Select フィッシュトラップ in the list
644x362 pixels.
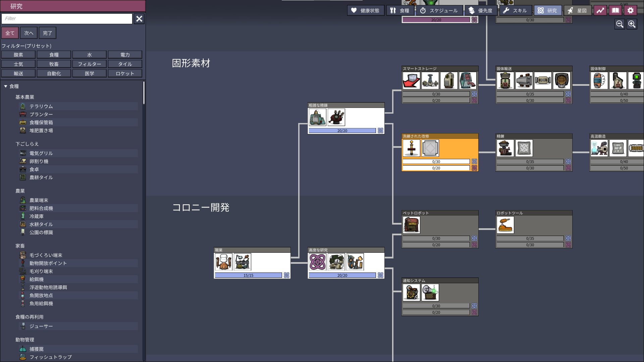click(78, 357)
